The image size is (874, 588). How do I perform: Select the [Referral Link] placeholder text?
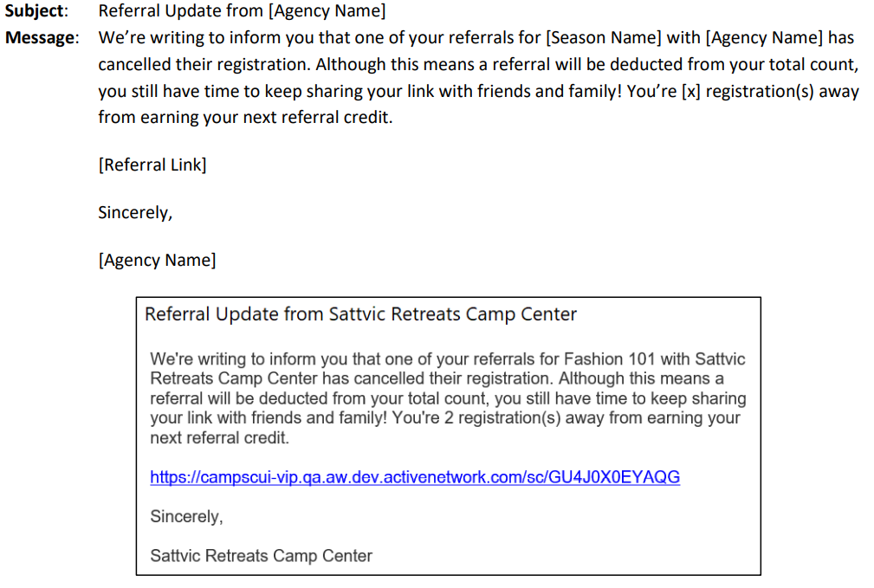tap(152, 165)
